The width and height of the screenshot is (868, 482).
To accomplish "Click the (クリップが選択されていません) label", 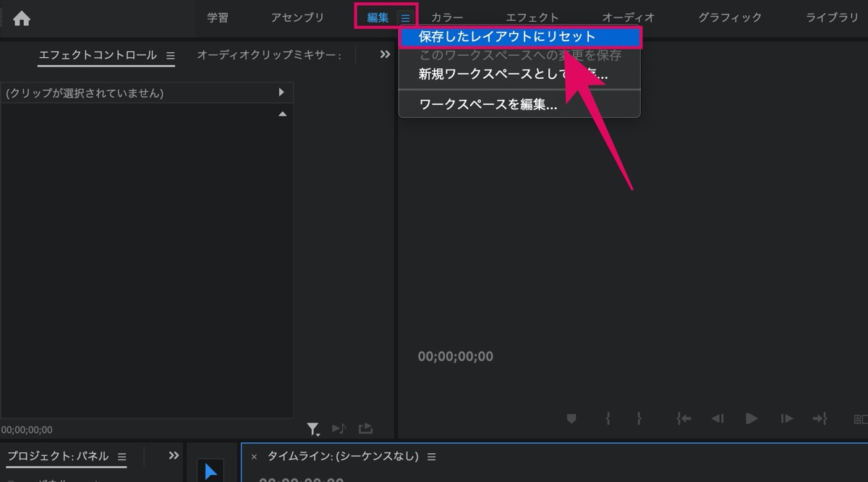I will coord(85,93).
